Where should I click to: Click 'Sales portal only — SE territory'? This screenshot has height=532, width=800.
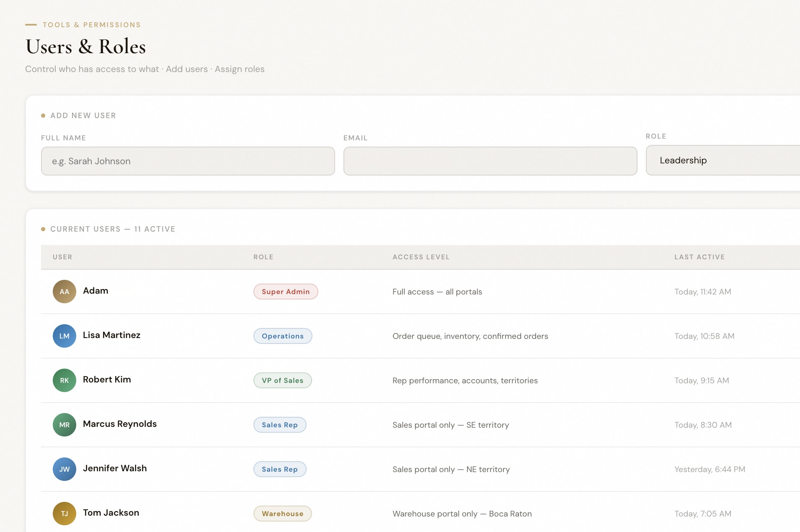coord(451,425)
